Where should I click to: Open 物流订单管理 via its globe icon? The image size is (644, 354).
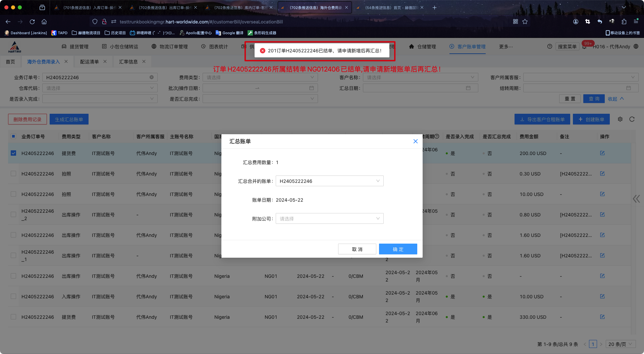153,47
